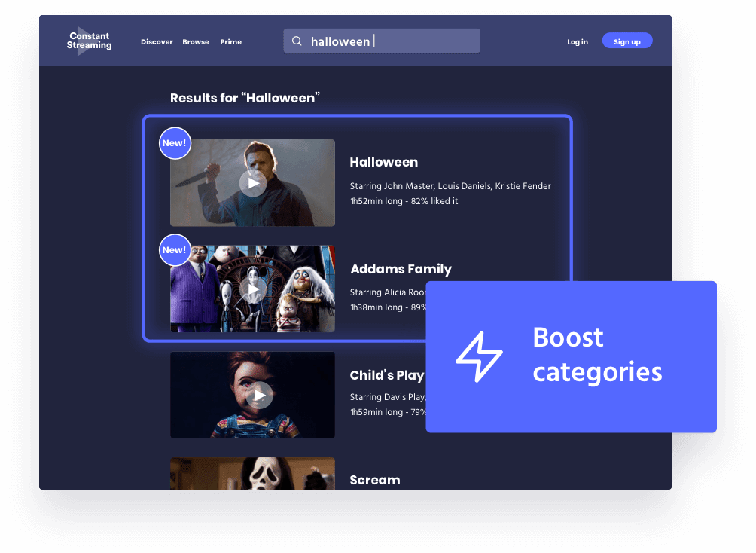Open the Discover menu item
Image resolution: width=756 pixels, height=553 pixels.
157,42
